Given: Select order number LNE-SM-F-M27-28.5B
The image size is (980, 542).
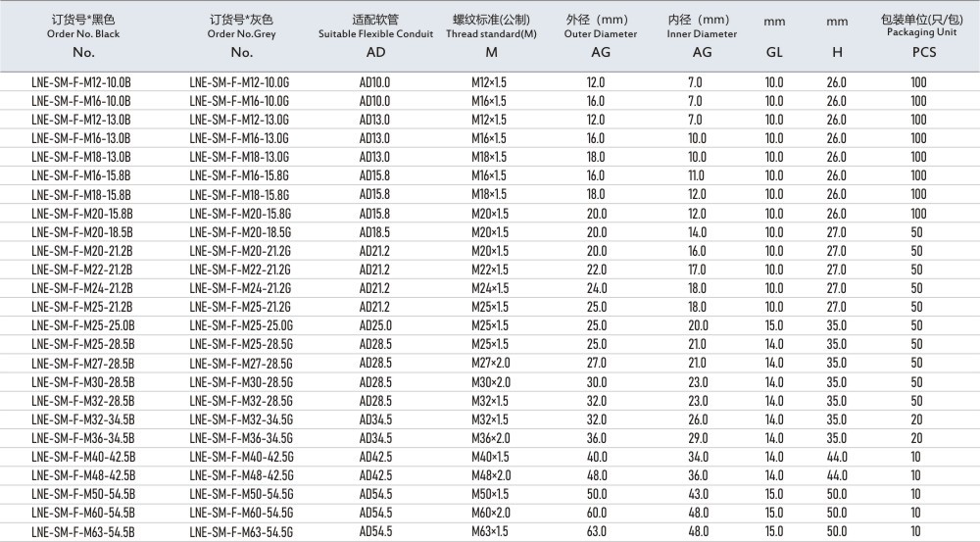Looking at the screenshot, I should (x=82, y=364).
